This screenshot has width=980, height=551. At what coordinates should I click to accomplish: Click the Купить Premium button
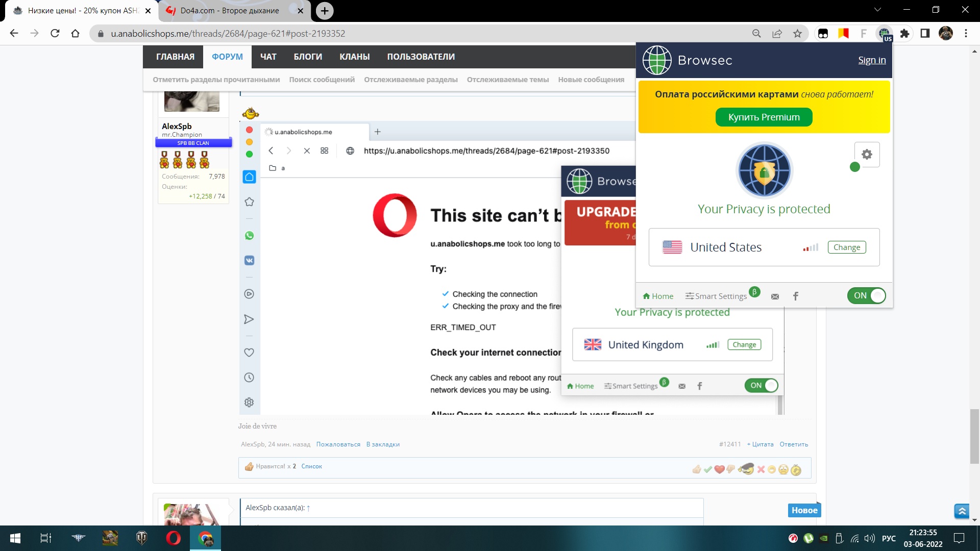click(x=764, y=117)
